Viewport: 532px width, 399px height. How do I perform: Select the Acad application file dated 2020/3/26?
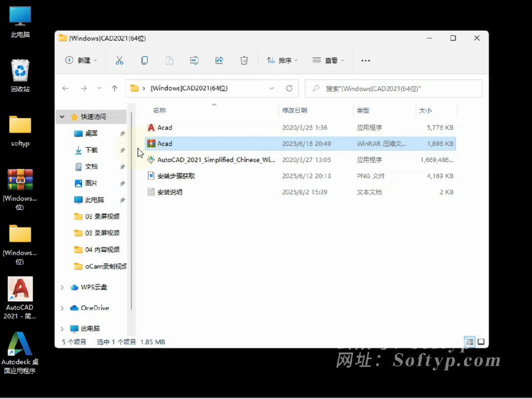(x=300, y=128)
